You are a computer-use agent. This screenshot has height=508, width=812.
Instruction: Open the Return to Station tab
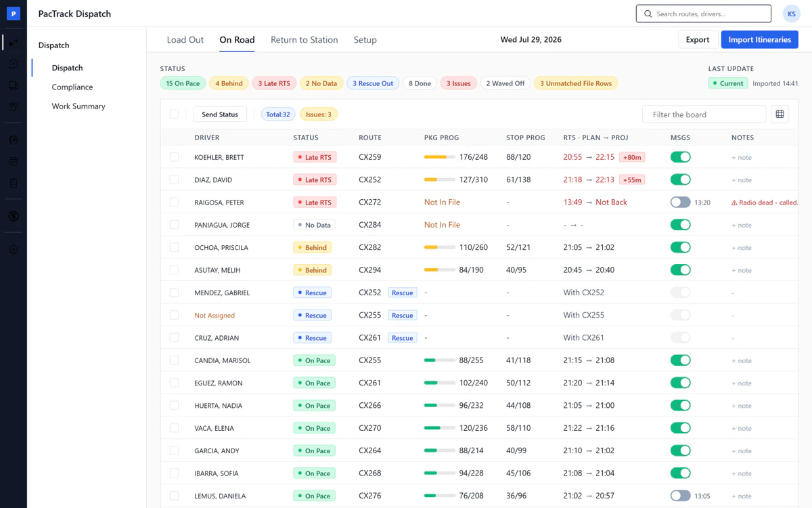point(304,40)
